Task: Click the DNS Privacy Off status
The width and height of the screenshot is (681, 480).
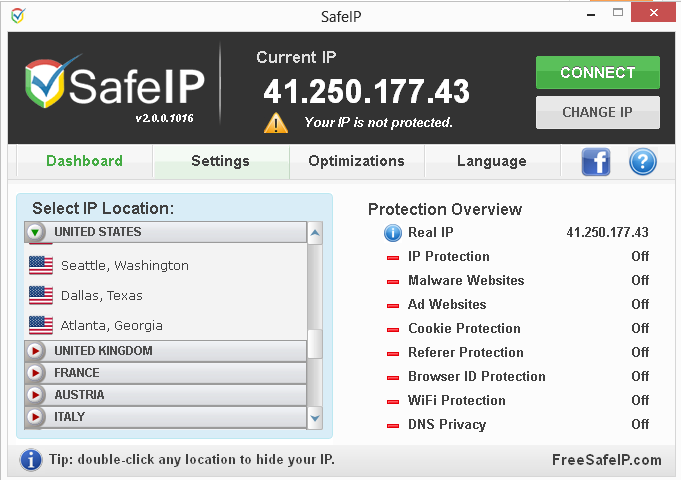Action: [640, 424]
